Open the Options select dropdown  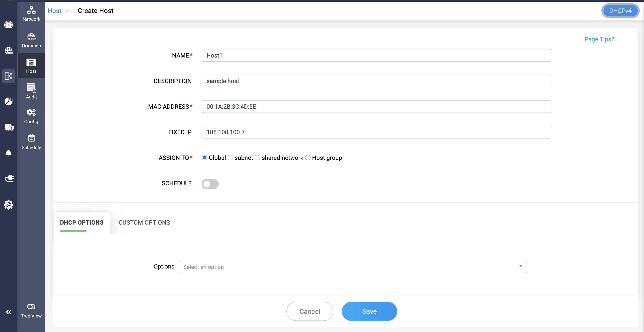tap(350, 267)
